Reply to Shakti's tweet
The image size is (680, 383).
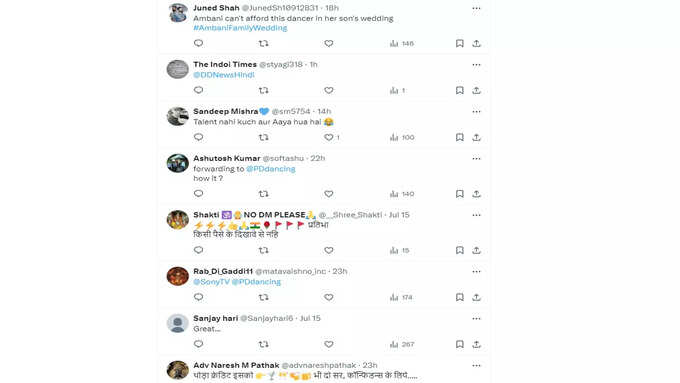pos(199,250)
